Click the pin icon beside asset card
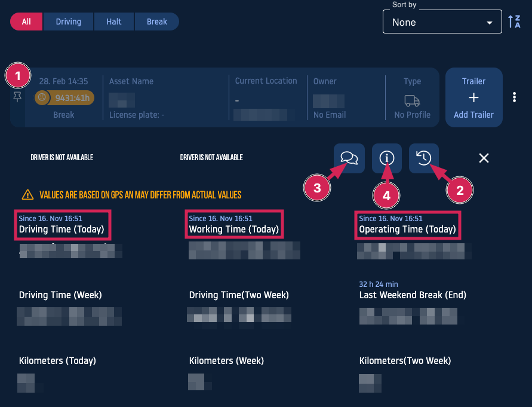Viewport: 532px width, 407px height. click(x=17, y=97)
